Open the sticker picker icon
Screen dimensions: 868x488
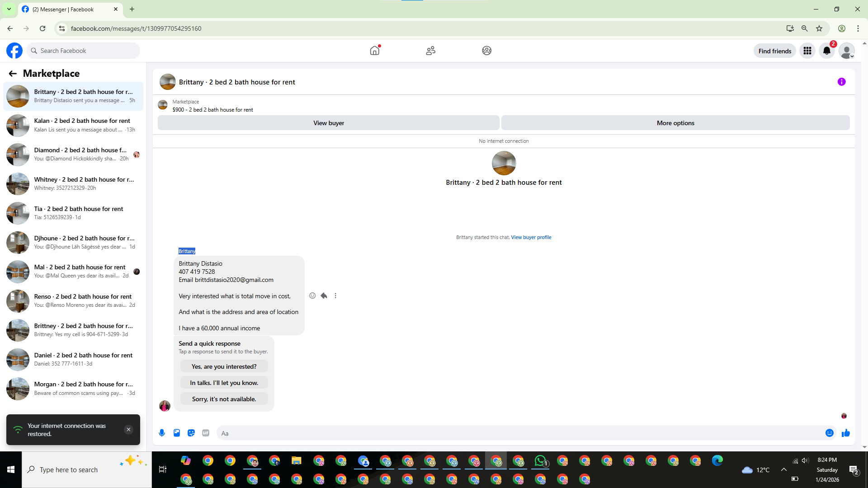[x=191, y=433]
